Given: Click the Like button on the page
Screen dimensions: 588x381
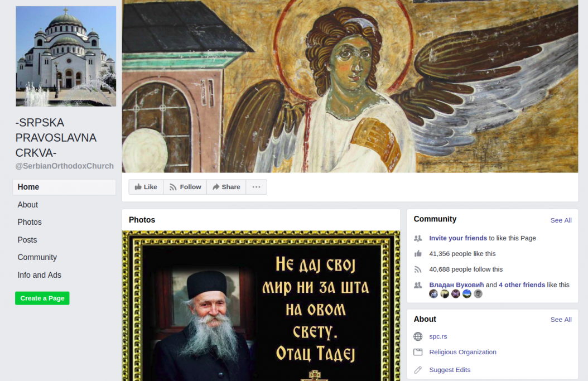Looking at the screenshot, I should (x=146, y=187).
